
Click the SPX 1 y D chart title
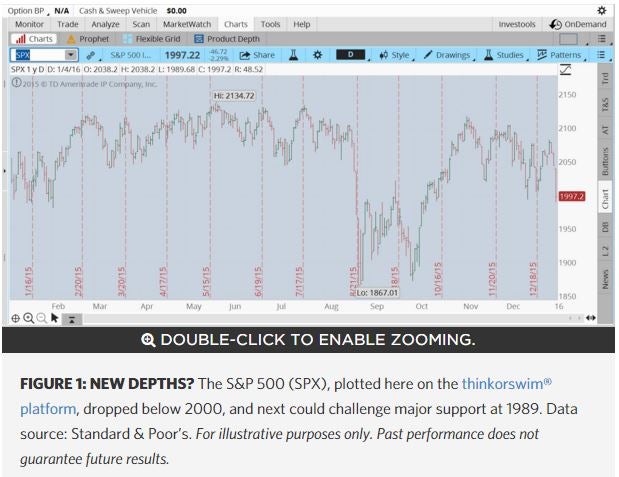[x=28, y=69]
